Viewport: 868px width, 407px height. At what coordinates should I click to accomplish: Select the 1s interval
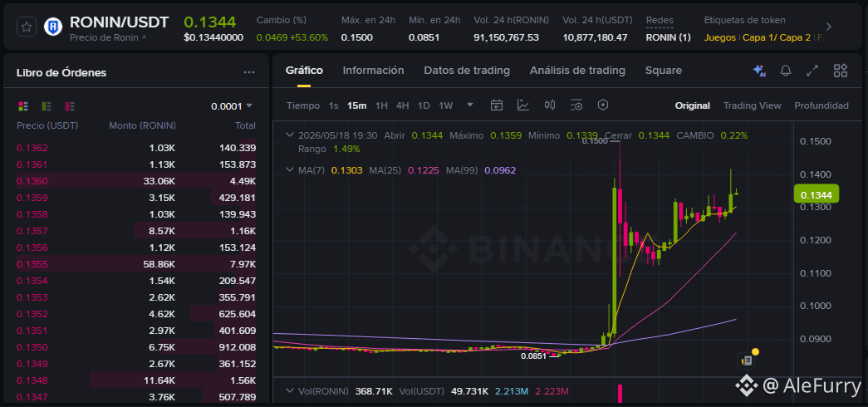tap(333, 105)
